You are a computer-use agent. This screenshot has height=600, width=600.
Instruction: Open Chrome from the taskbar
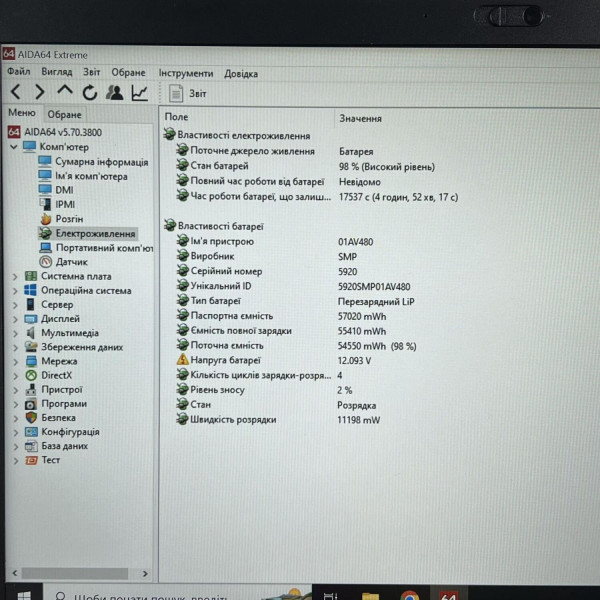409,594
